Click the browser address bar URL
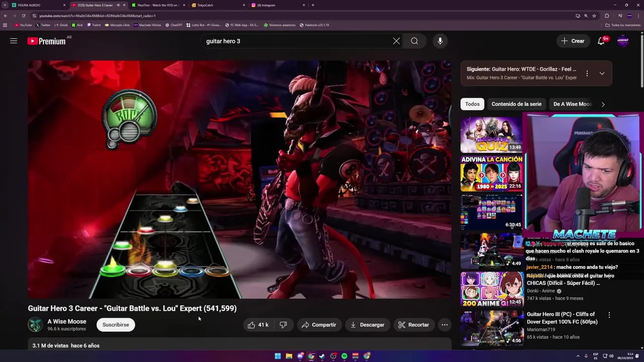The width and height of the screenshot is (644, 362). (97, 16)
